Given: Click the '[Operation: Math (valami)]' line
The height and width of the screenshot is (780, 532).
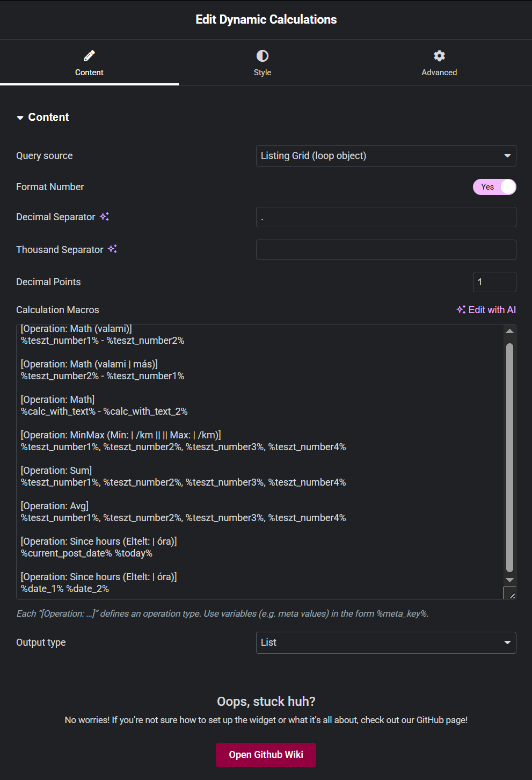Looking at the screenshot, I should coord(76,329).
